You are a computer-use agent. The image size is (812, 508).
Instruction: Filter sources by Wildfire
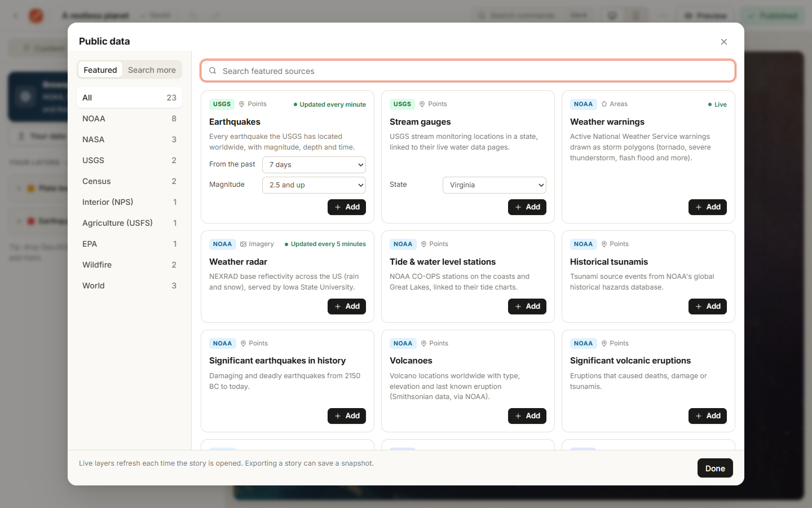129,265
